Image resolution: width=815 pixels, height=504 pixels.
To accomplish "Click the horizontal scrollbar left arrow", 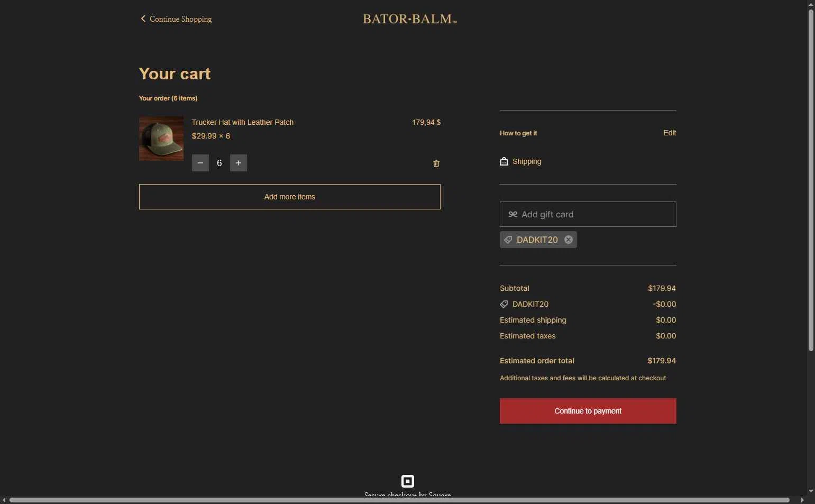I will point(4,500).
